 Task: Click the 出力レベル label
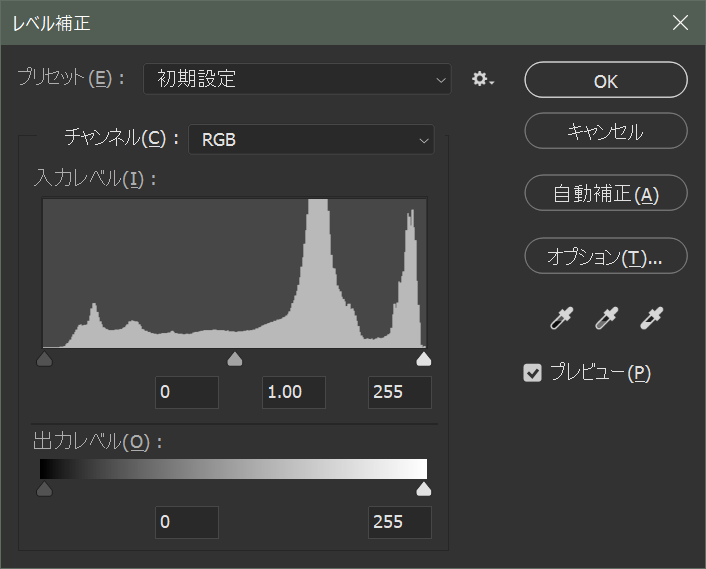tap(98, 441)
